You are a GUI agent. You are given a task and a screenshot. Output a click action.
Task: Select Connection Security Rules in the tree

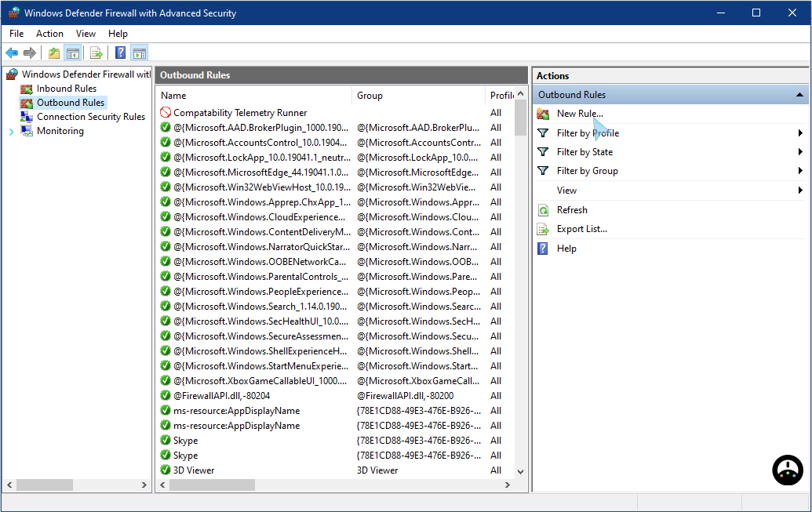pos(91,117)
